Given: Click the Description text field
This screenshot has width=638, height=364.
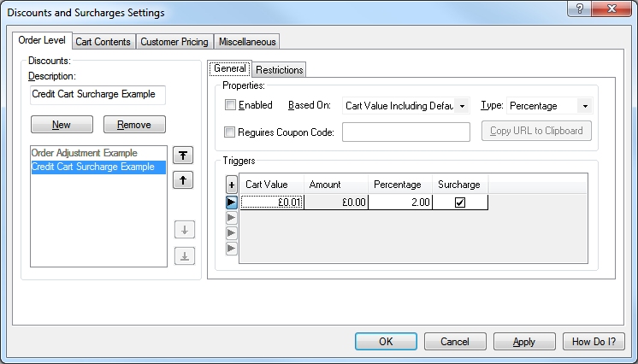Looking at the screenshot, I should [97, 95].
